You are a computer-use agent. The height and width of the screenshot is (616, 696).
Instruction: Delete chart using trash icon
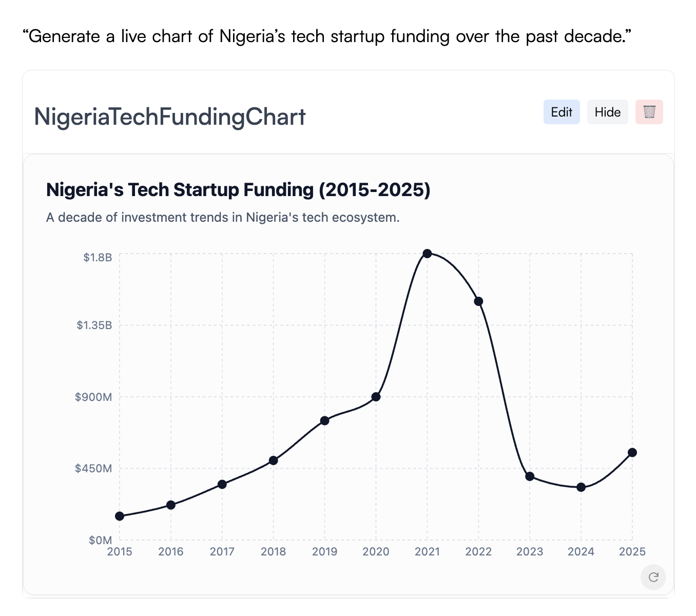click(649, 112)
